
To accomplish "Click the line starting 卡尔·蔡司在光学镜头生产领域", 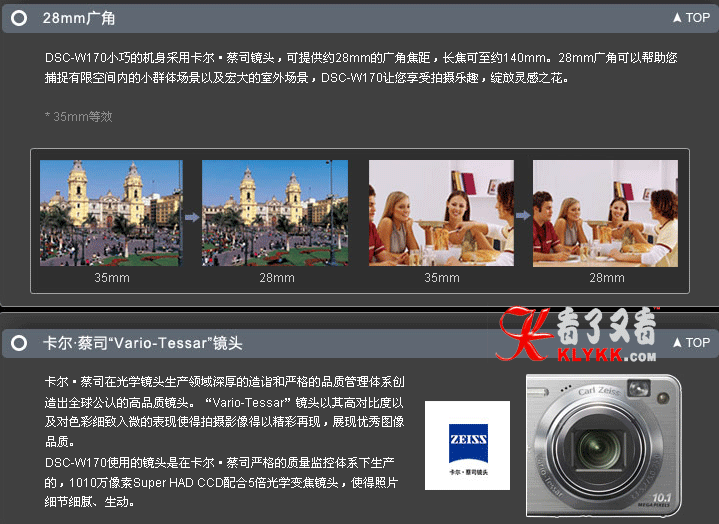I will pos(225,382).
